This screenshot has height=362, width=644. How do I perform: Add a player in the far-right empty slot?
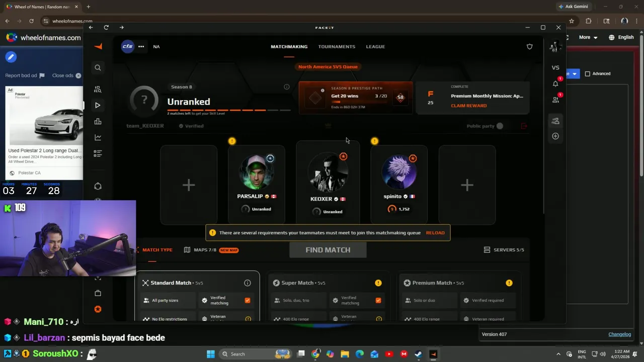[467, 185]
